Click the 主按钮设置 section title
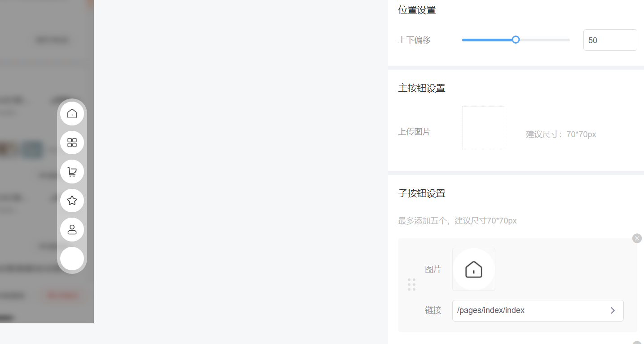Viewport: 644px width, 344px height. click(422, 88)
